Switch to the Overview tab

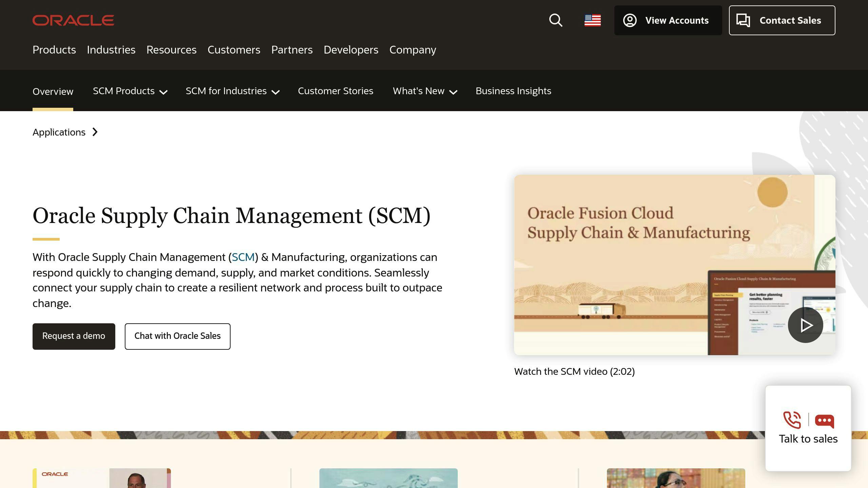(x=53, y=91)
